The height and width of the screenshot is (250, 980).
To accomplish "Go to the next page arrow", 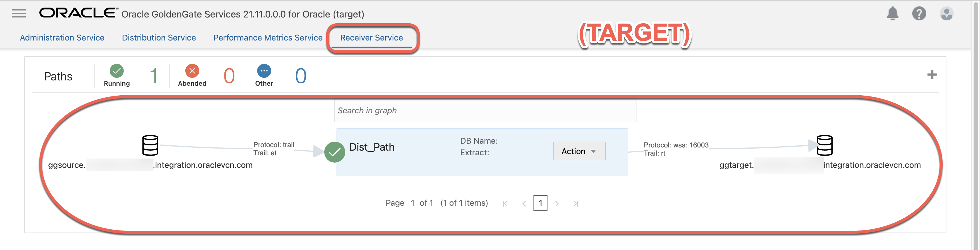I will point(557,204).
